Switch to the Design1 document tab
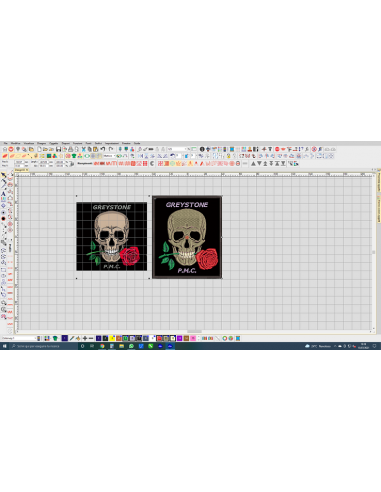Viewport: 381px width, 492px height. pyautogui.click(x=21, y=170)
